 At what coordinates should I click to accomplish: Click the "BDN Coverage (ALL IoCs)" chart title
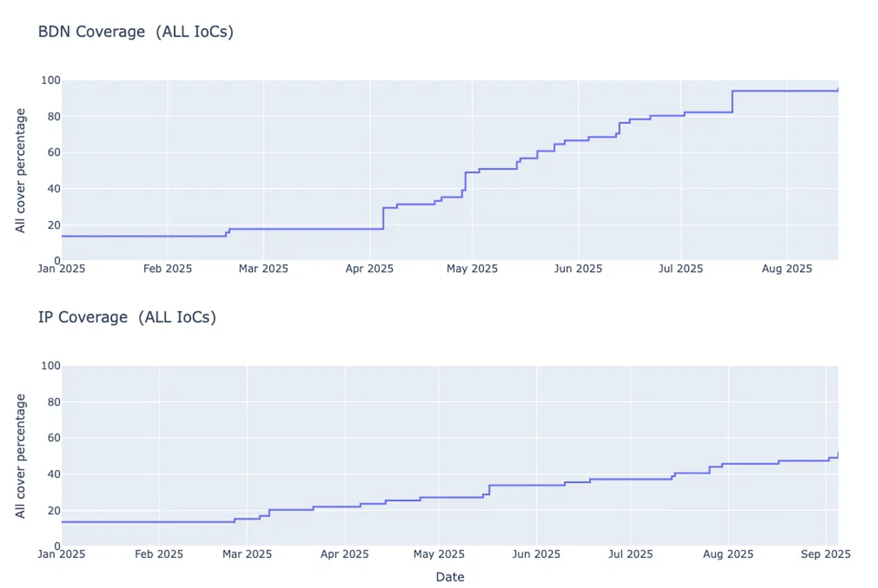[x=136, y=32]
